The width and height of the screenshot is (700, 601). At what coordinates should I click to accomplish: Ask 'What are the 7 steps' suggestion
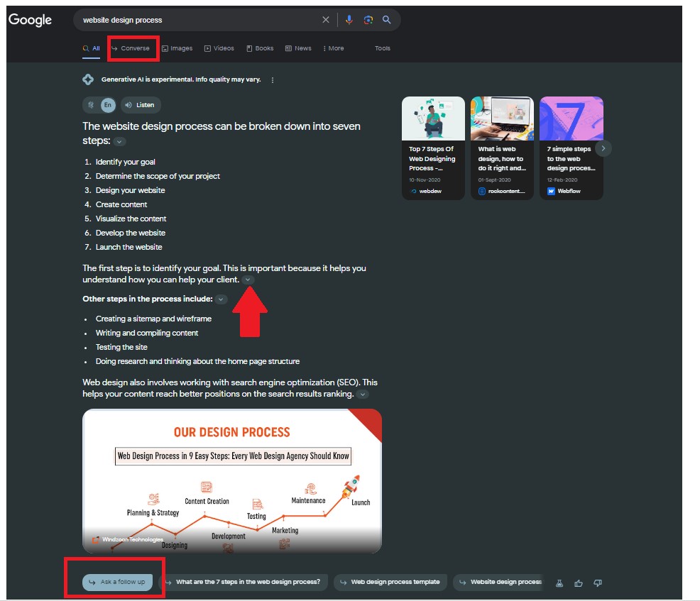click(244, 583)
